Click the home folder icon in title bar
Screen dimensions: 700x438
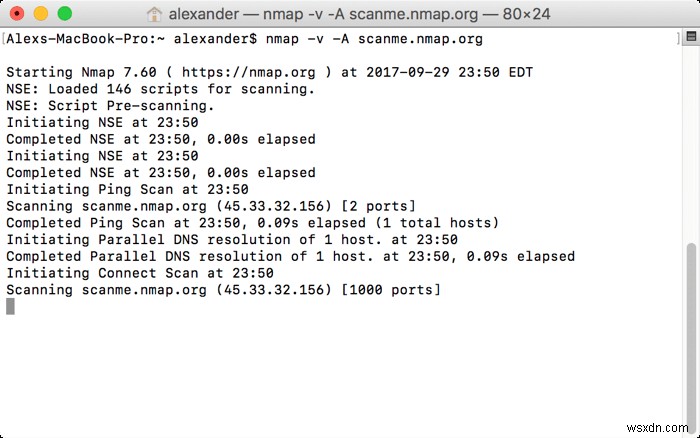[154, 14]
